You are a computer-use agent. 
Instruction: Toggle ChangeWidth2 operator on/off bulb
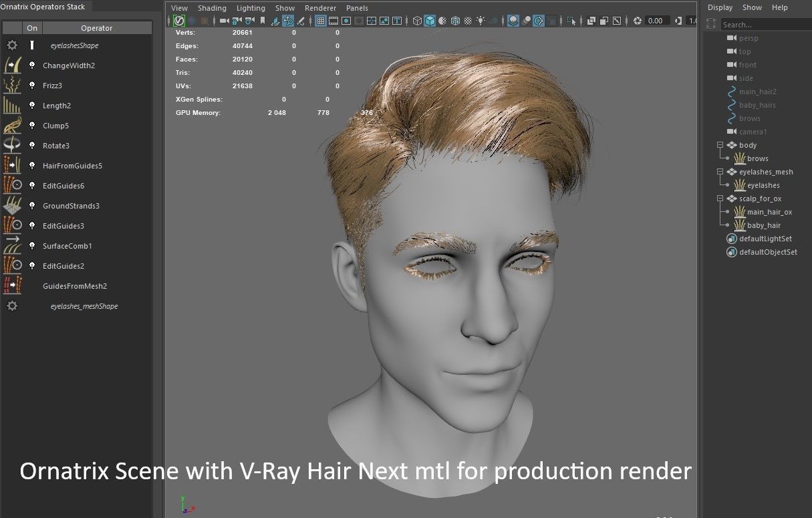(x=31, y=66)
